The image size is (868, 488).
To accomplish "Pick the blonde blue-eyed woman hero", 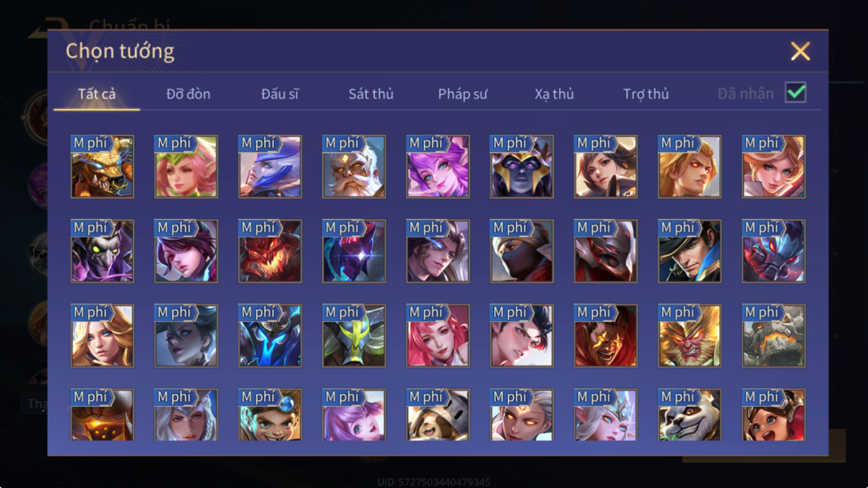I will 102,336.
